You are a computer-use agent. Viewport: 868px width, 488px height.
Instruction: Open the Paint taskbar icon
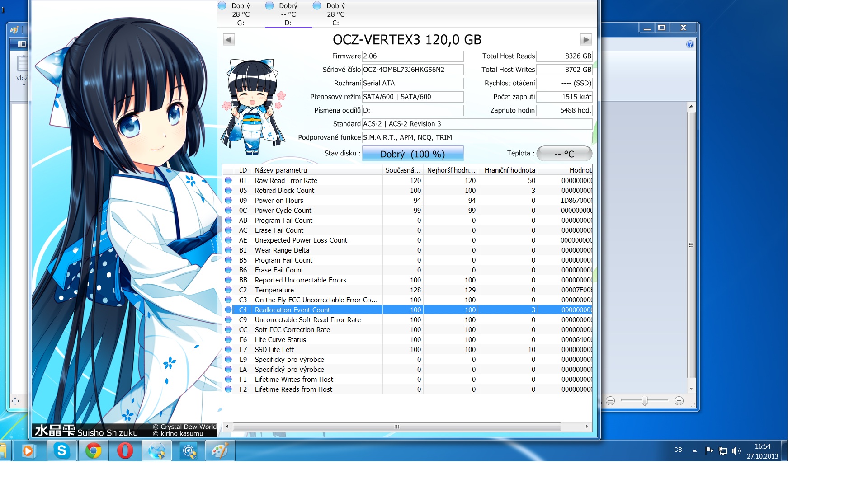[x=220, y=450]
